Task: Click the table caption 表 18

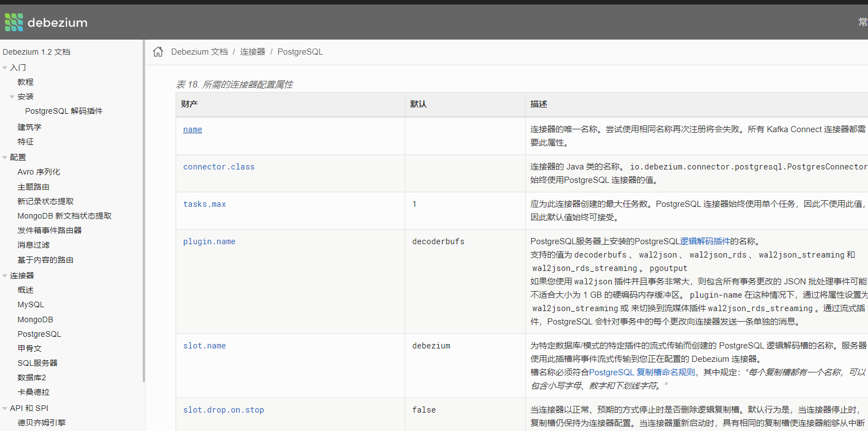Action: (x=234, y=85)
